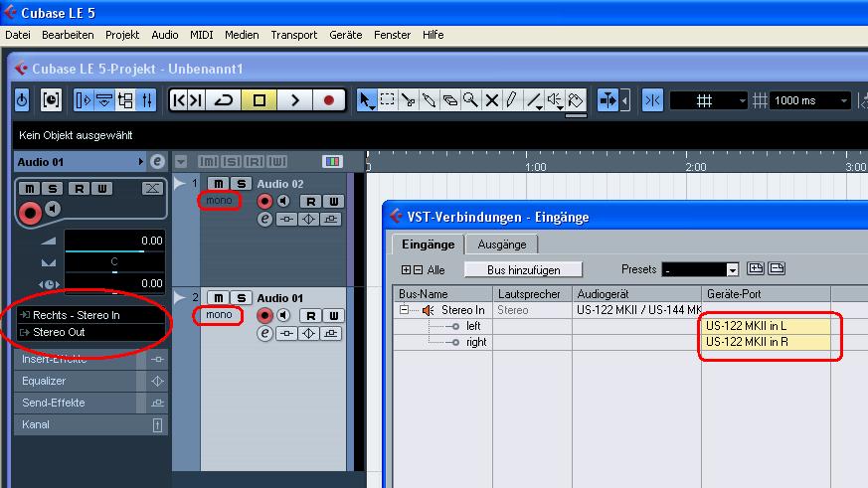Open the Pool button in toolbar
This screenshot has height=488, width=868.
(x=125, y=100)
